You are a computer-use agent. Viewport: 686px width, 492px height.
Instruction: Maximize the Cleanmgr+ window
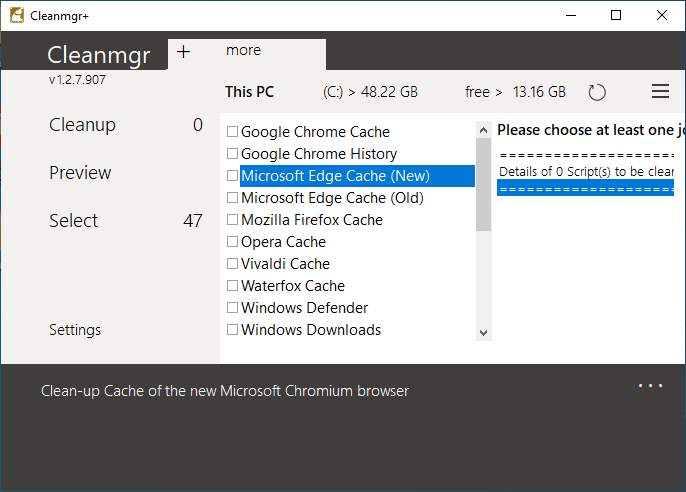pyautogui.click(x=616, y=15)
